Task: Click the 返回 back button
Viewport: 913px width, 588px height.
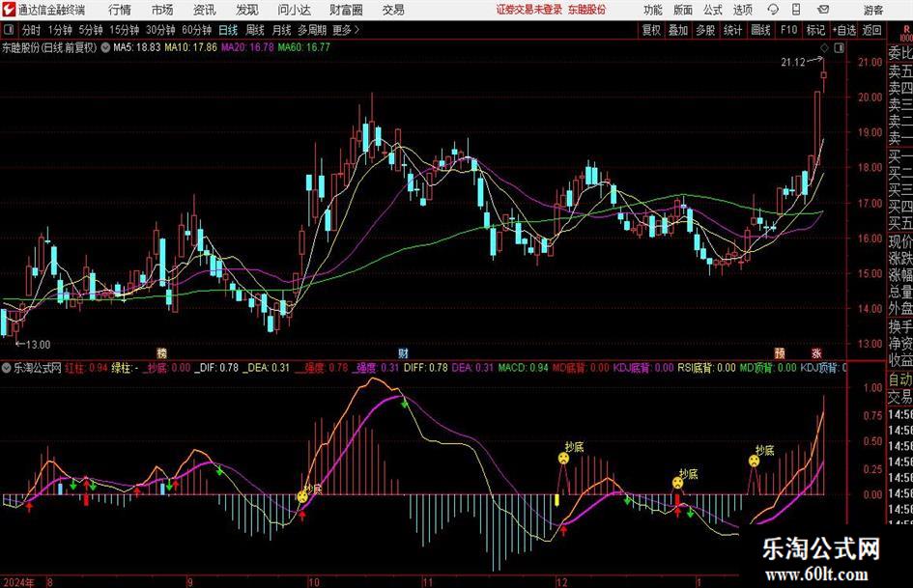Action: tap(871, 30)
